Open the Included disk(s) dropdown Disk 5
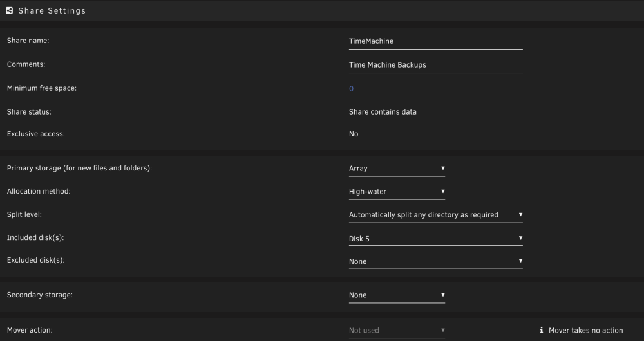This screenshot has width=644, height=341. click(x=435, y=239)
